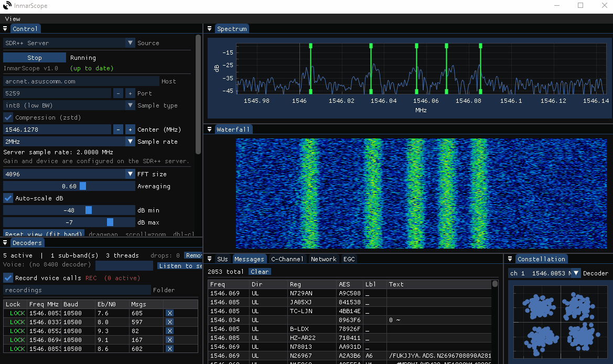
Task: Decrease the Port value with minus button
Action: point(118,93)
